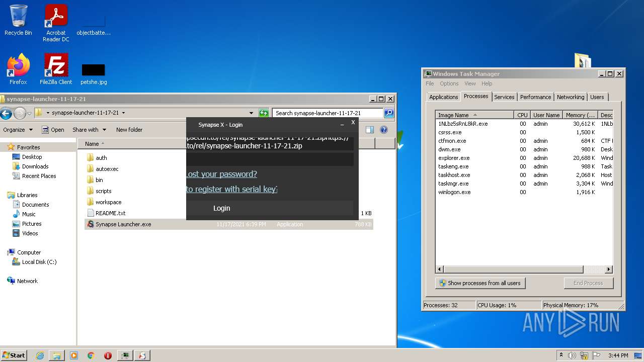Click the Windows Start button
Image resolution: width=644 pixels, height=362 pixels.
point(14,355)
